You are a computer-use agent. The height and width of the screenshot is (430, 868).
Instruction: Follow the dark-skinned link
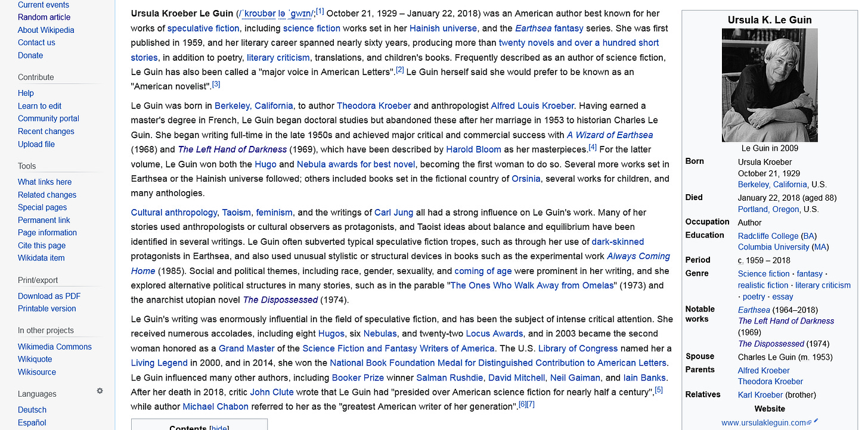click(x=618, y=241)
